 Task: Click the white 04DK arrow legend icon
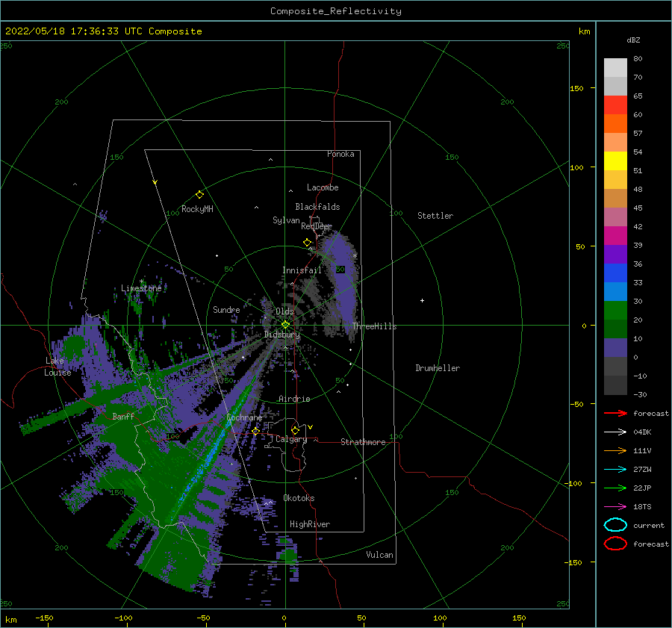[615, 432]
